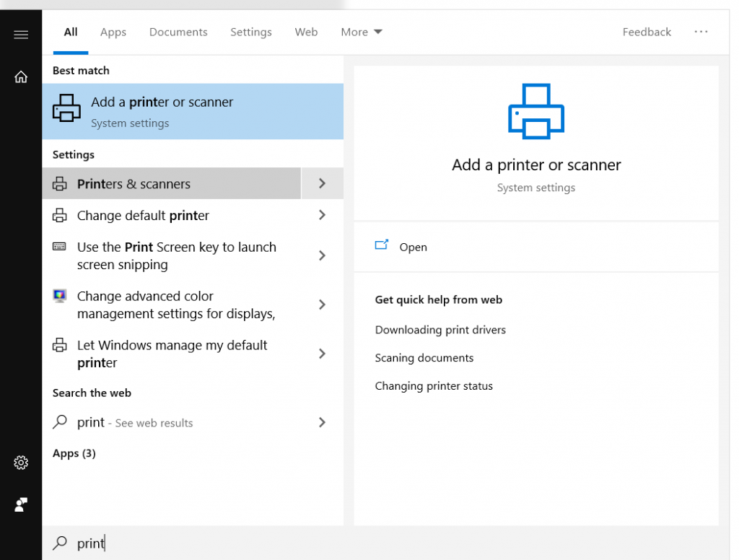Select Add a printer or scanner best match
The width and height of the screenshot is (739, 560).
click(193, 111)
